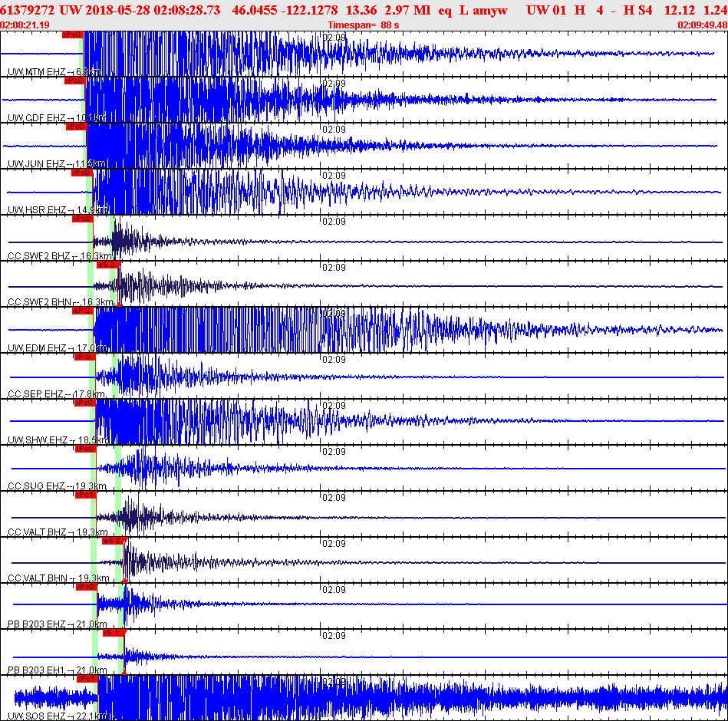Viewport: 728px width, 721px height.
Task: Click the epicenter coordinates '46.0455 -122.1278'
Action: (285, 10)
